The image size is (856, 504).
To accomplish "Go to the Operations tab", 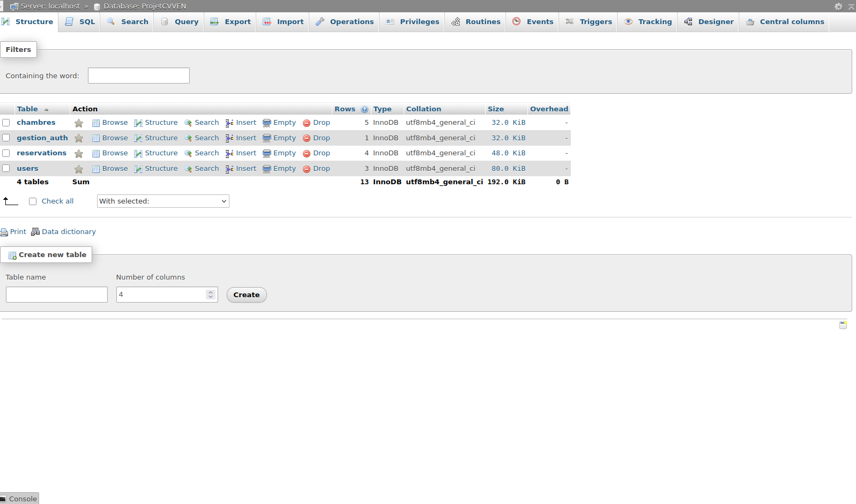I will pos(345,22).
